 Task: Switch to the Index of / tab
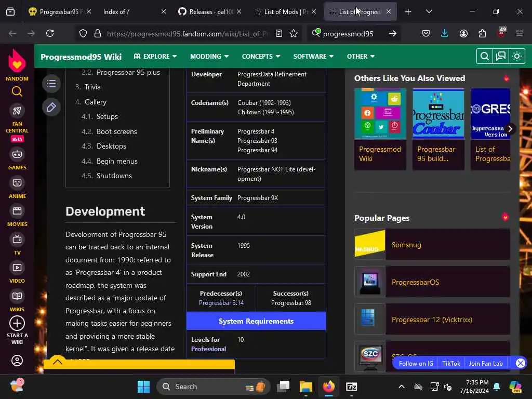point(134,11)
